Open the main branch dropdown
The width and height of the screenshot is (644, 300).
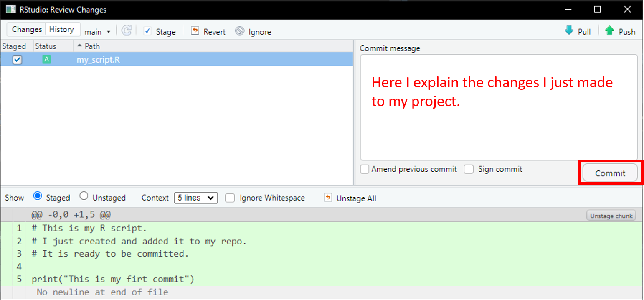pos(97,32)
